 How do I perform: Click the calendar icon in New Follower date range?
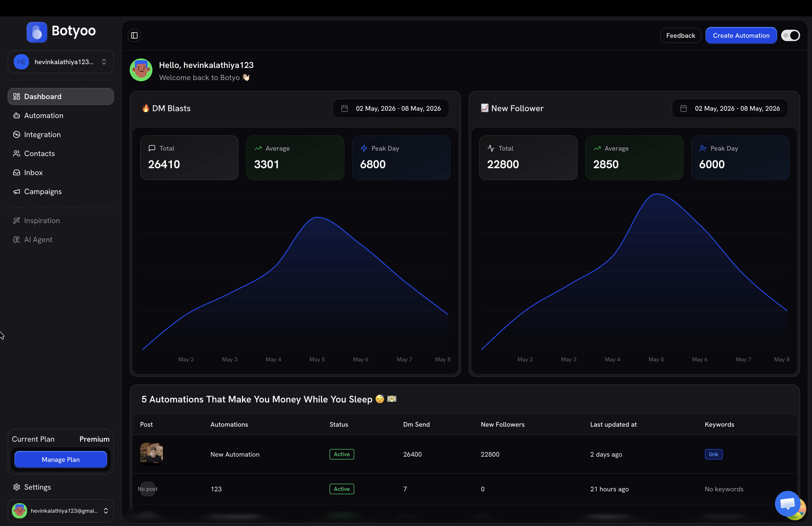tap(683, 109)
